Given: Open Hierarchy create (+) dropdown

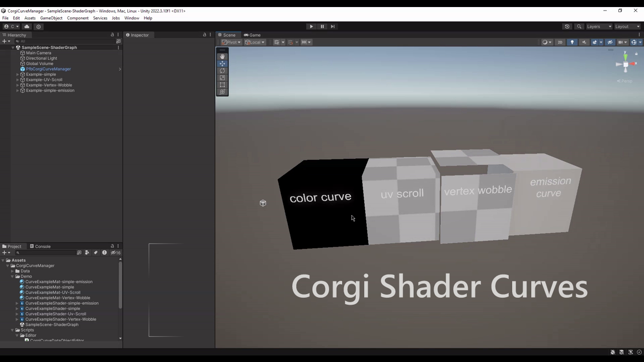Looking at the screenshot, I should point(6,41).
